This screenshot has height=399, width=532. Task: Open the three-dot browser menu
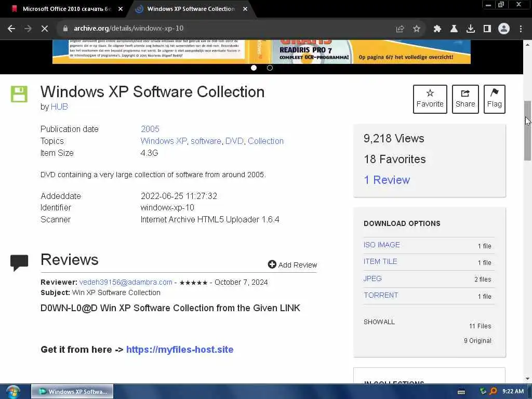click(x=521, y=29)
